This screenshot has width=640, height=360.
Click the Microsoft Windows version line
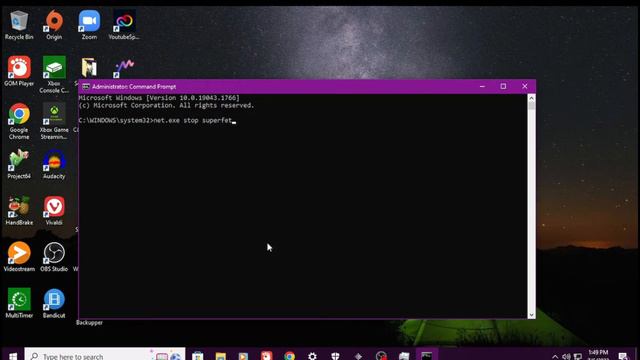[159, 98]
